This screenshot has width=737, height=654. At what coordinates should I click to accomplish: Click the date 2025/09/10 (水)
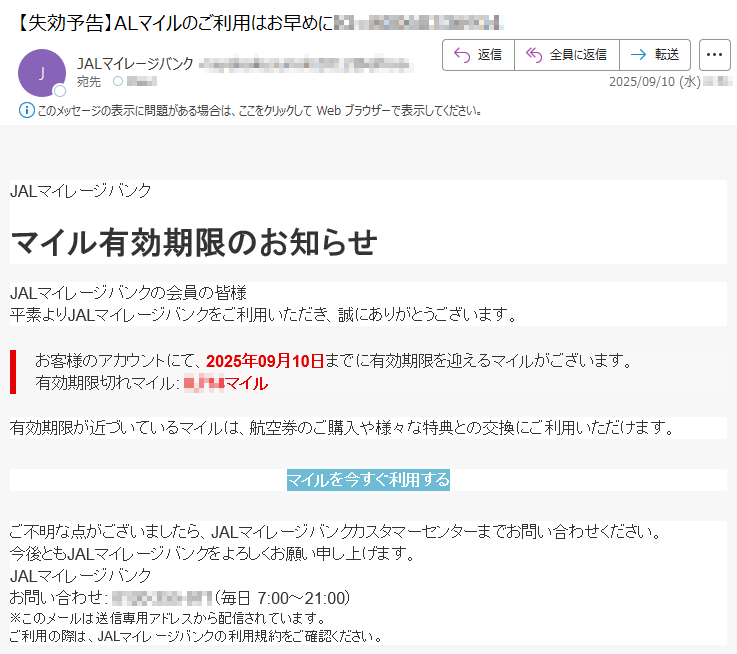tap(655, 82)
